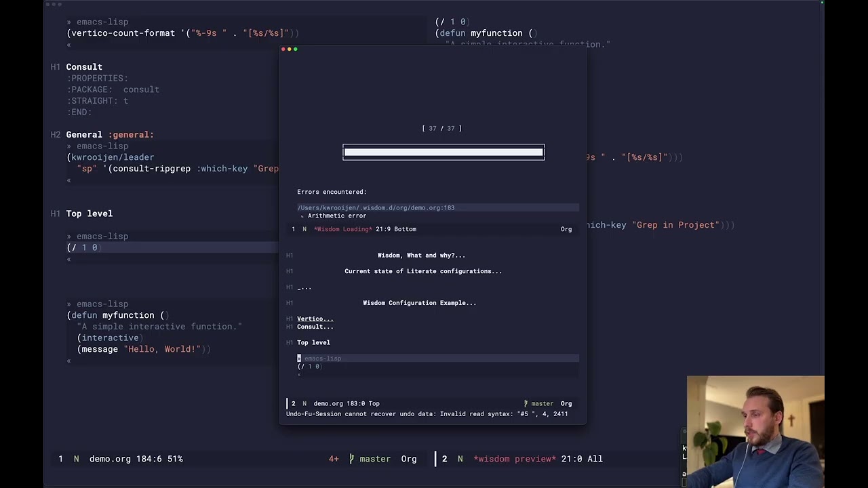Screen dimensions: 868x488
Task: Click the :general: tag on General heading
Action: [131, 135]
